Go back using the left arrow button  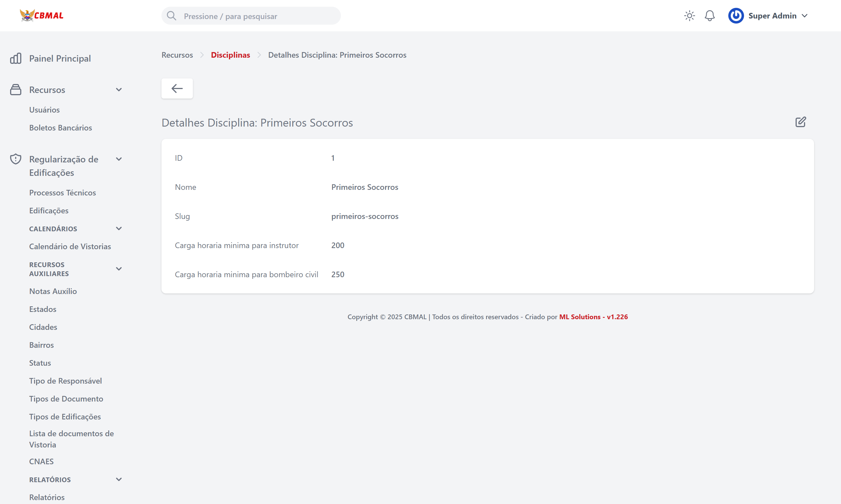coord(177,89)
